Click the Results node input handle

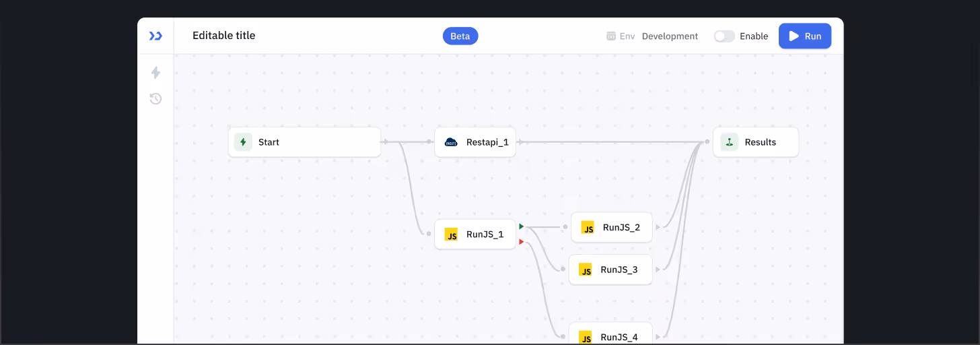tap(707, 142)
